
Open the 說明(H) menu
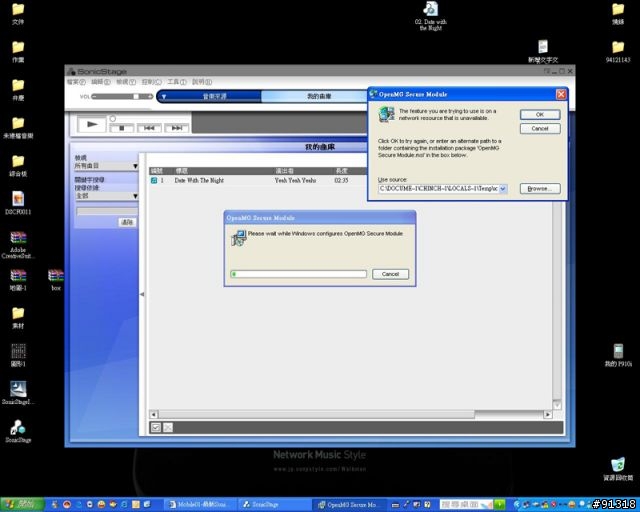point(202,82)
